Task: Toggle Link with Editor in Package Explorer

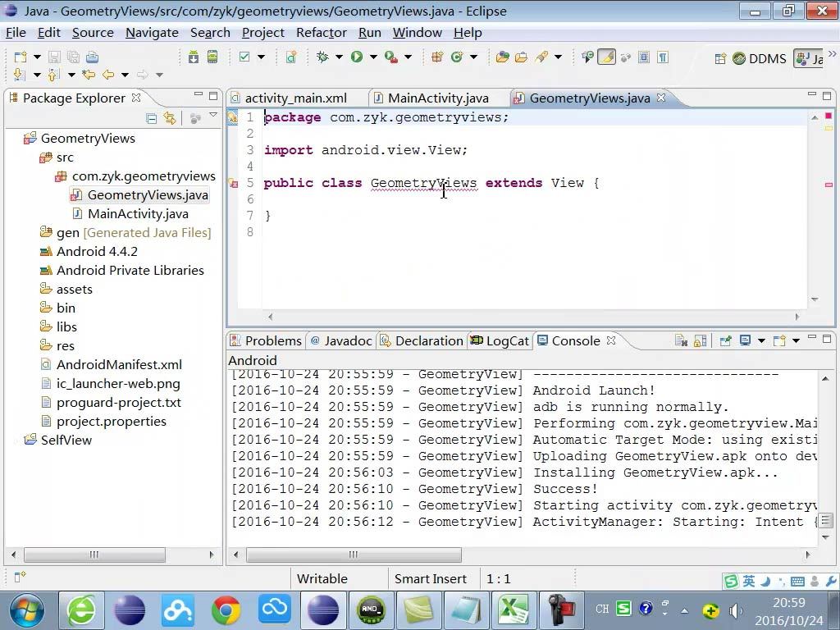Action: coord(170,118)
